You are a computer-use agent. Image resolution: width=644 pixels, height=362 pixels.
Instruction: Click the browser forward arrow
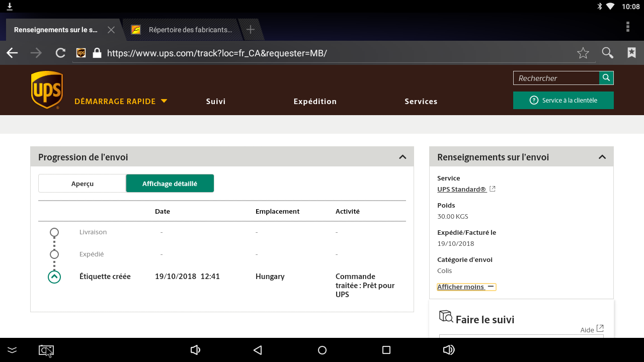coord(36,53)
